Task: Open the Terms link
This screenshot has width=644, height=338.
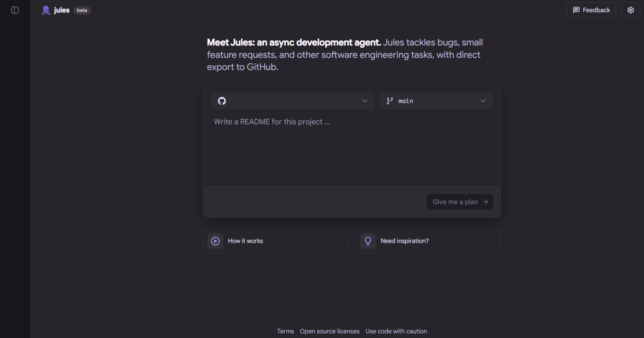Action: 285,331
